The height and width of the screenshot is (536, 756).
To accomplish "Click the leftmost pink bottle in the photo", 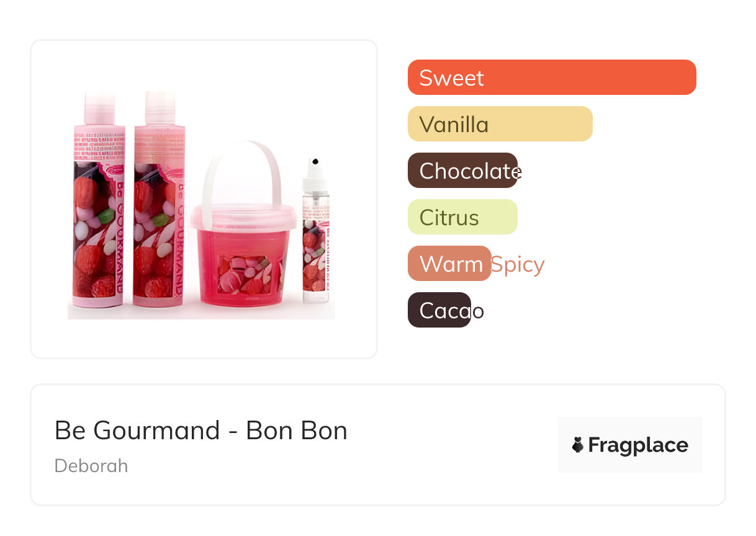I will 98,211.
